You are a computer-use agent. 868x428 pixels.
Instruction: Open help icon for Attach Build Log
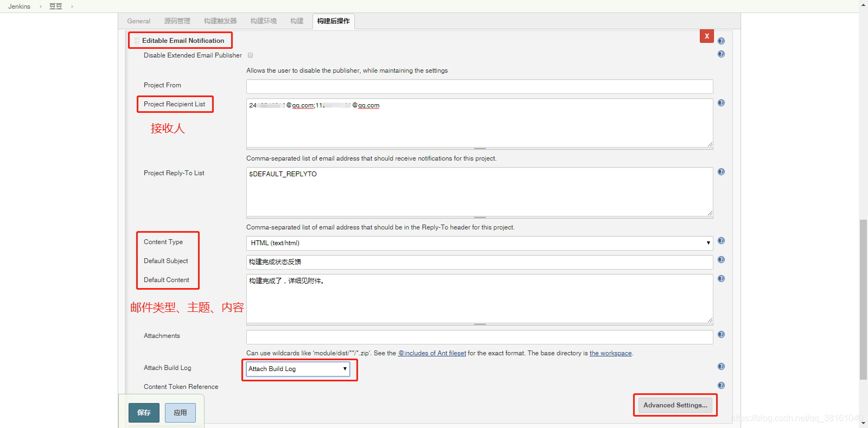click(x=721, y=366)
